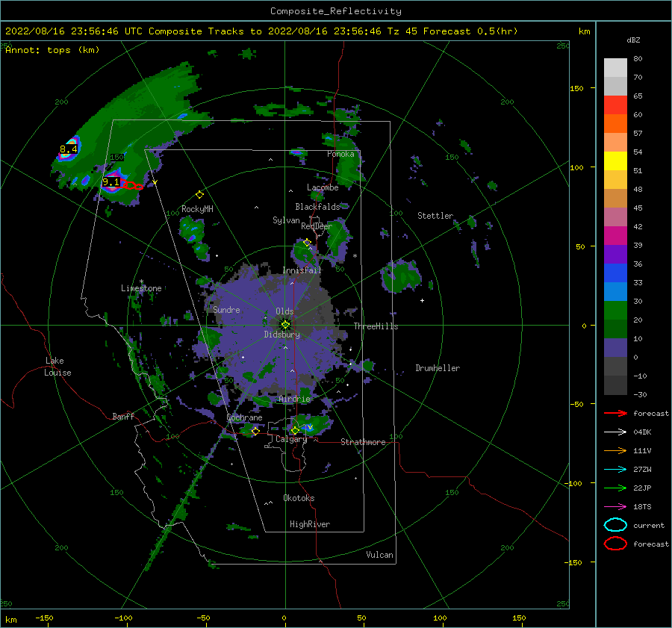
Task: Click the Vulcan label
Action: 379,555
